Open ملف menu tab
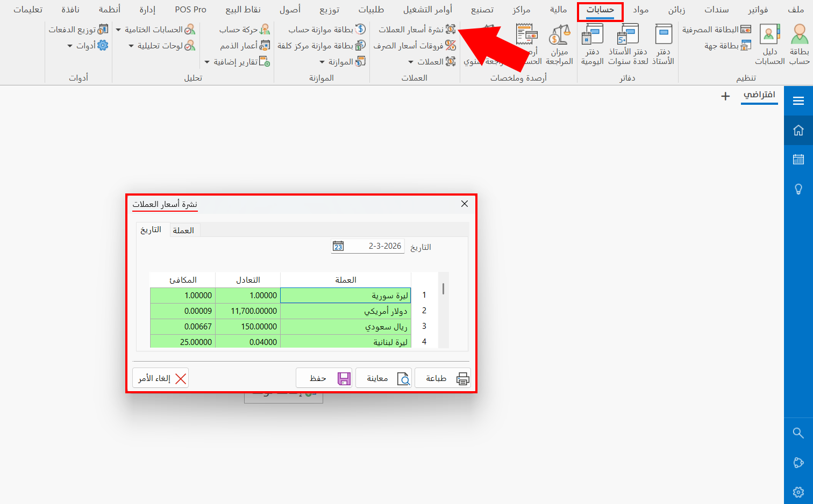The width and height of the screenshot is (813, 504). pos(796,10)
